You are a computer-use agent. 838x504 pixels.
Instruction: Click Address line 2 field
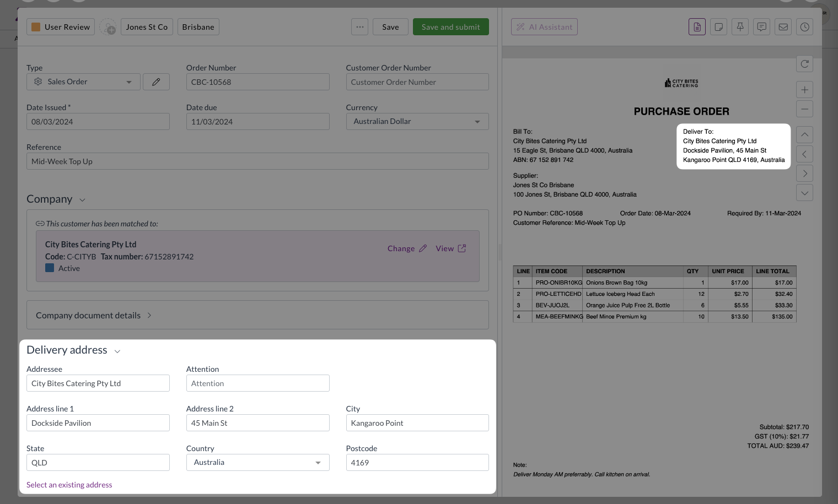pyautogui.click(x=257, y=422)
